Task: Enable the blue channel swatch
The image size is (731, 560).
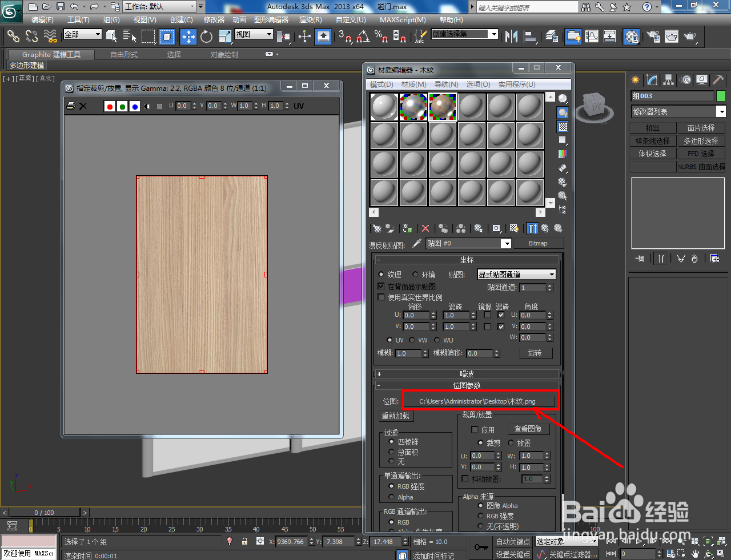Action: 135,106
